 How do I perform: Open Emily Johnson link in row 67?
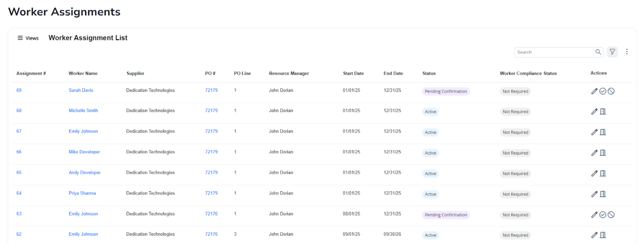tap(83, 131)
